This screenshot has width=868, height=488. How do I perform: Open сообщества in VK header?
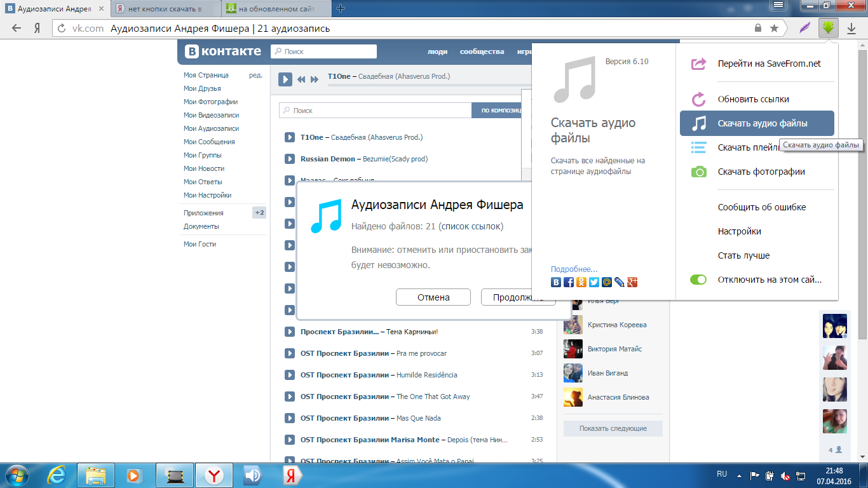(x=482, y=51)
